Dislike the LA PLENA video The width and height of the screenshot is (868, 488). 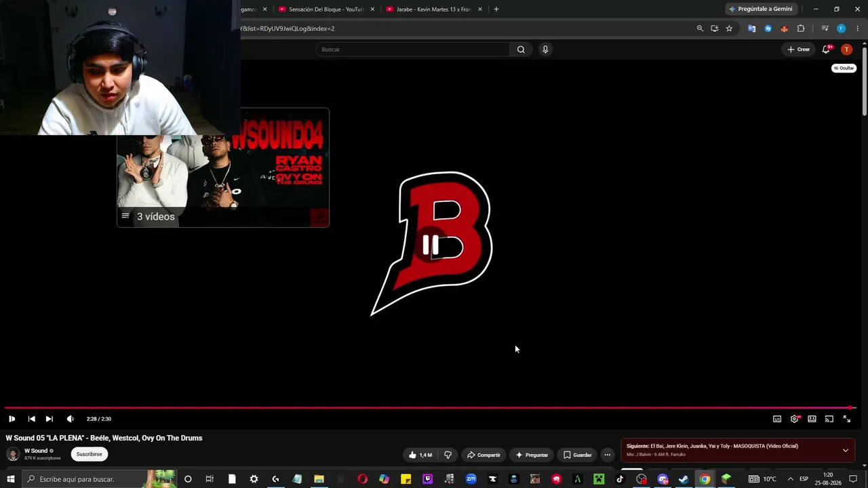pos(448,455)
